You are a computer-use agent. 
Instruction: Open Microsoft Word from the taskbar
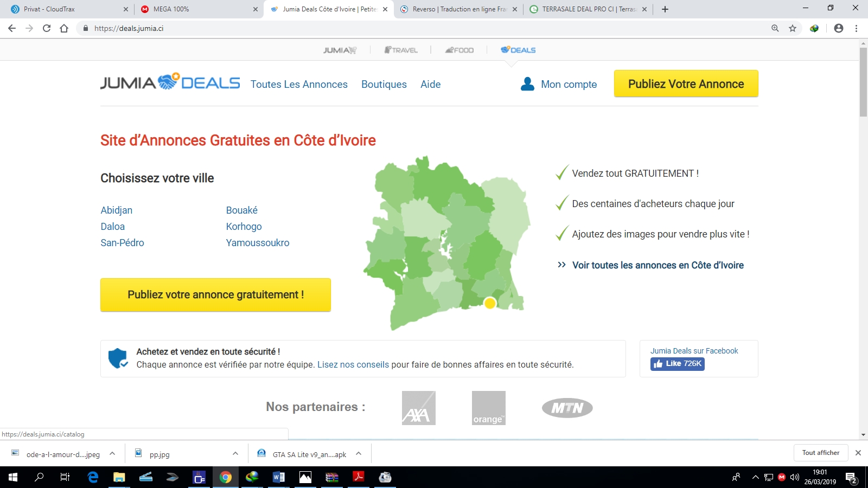pyautogui.click(x=278, y=477)
